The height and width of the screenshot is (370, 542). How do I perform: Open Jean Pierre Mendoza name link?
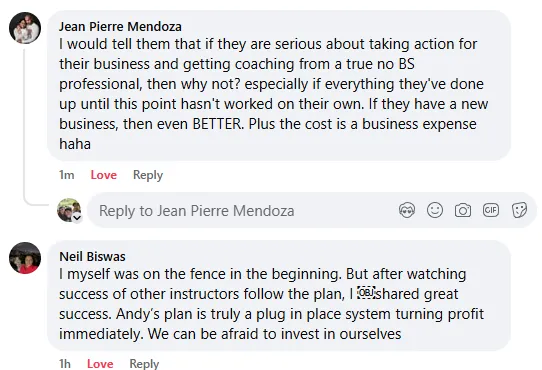tap(120, 27)
